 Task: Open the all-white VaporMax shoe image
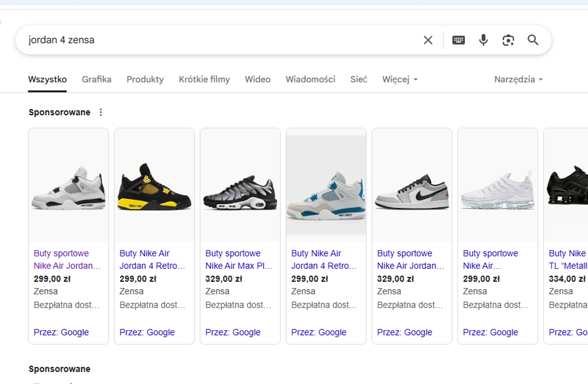click(498, 185)
